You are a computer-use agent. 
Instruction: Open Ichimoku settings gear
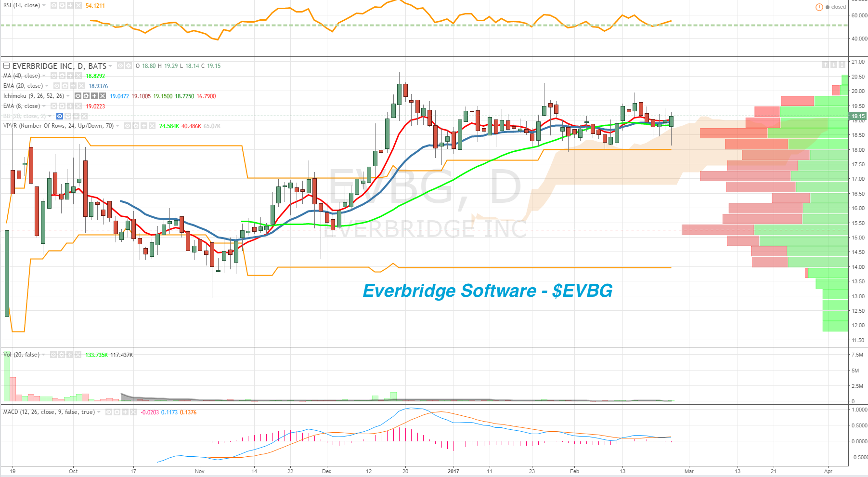coord(86,96)
